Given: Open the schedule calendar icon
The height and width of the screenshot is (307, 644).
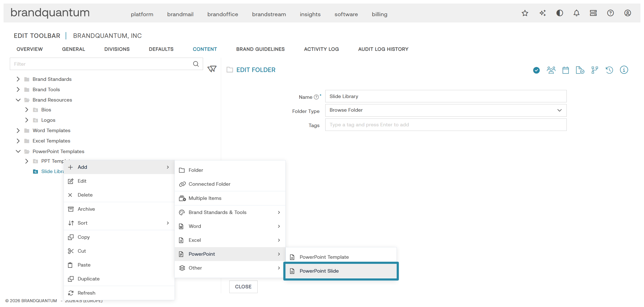Looking at the screenshot, I should point(565,70).
